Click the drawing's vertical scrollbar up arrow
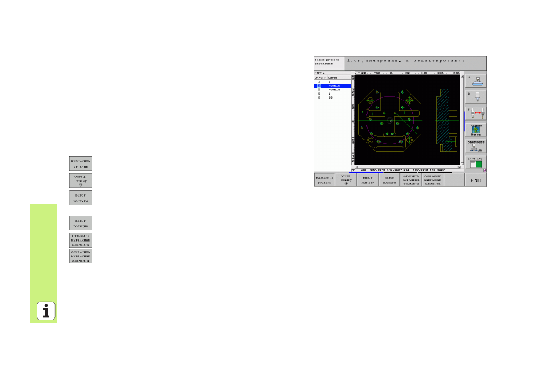The height and width of the screenshot is (392, 553). [462, 77]
